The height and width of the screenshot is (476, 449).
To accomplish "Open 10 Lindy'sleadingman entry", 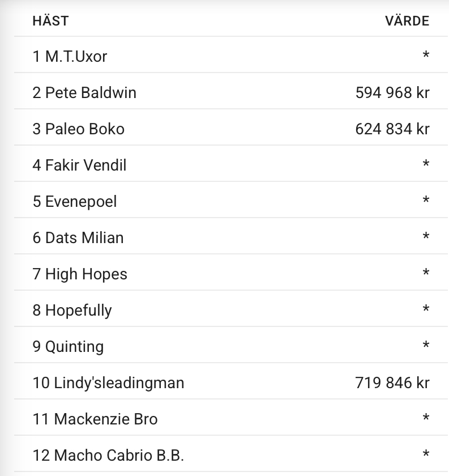I will 108,382.
